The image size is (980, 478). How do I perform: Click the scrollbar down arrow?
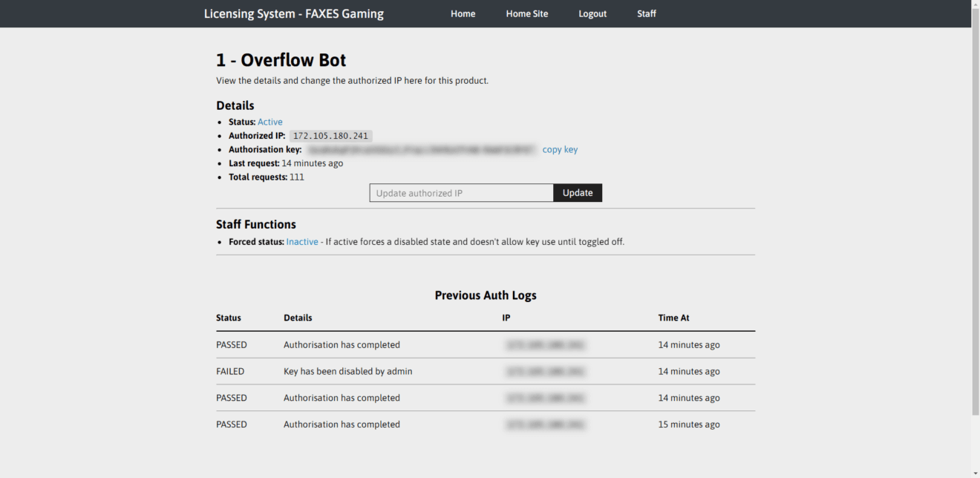point(975,473)
